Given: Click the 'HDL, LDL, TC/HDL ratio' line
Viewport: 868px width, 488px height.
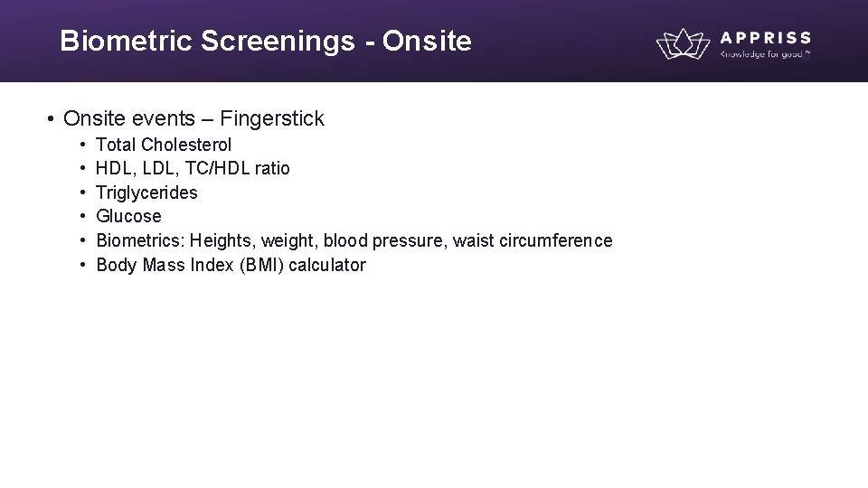Looking at the screenshot, I should point(193,168).
